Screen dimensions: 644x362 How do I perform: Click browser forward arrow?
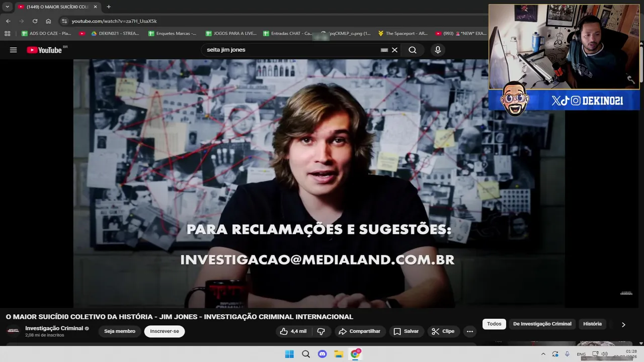point(21,21)
